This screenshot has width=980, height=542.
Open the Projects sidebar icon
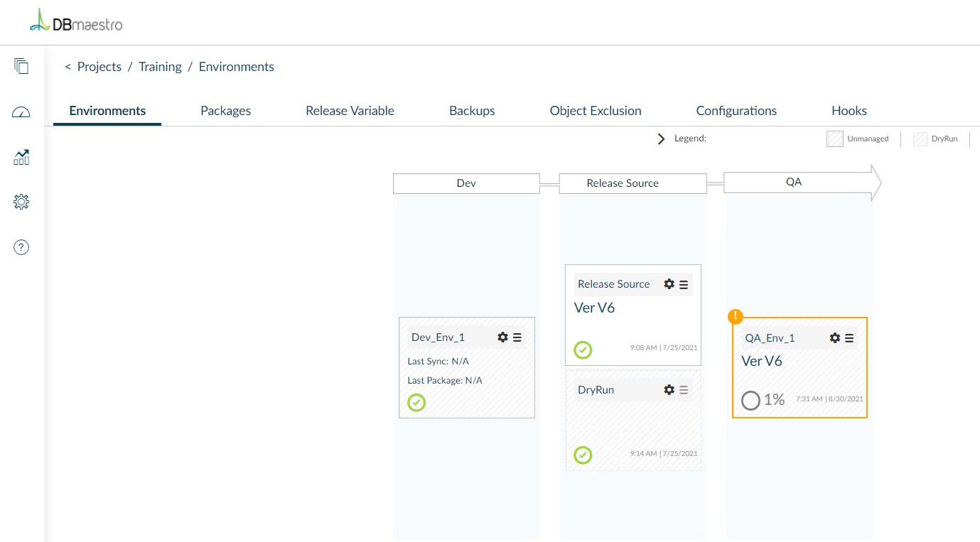(21, 65)
